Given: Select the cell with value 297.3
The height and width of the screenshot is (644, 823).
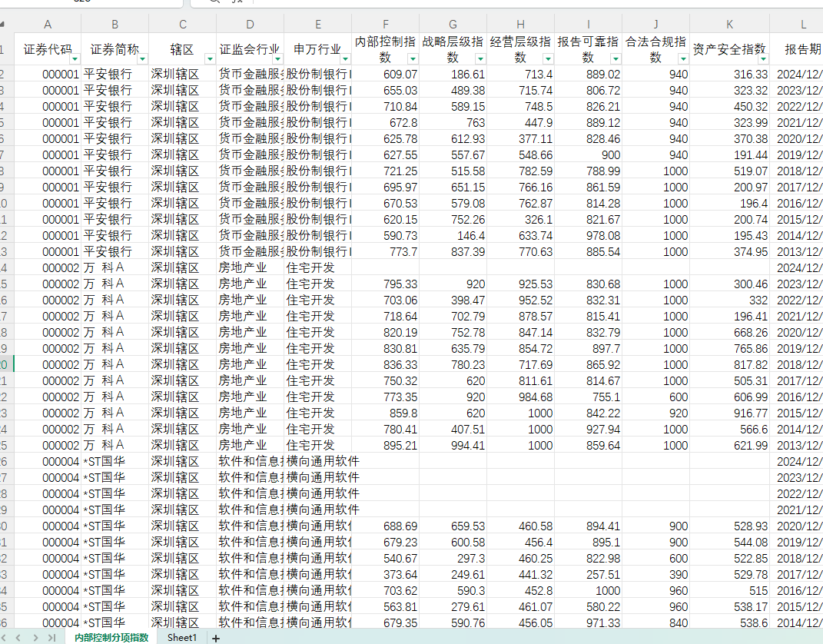Looking at the screenshot, I should point(453,559).
